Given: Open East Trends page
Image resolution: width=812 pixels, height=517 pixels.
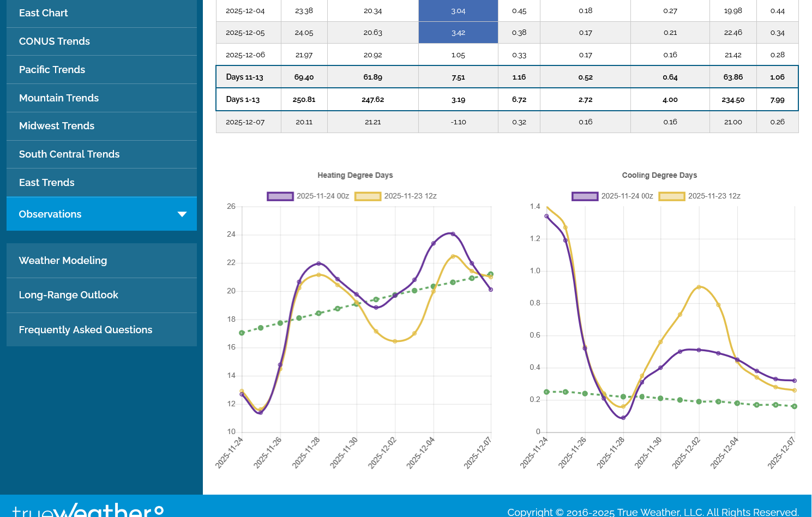Looking at the screenshot, I should pyautogui.click(x=47, y=183).
